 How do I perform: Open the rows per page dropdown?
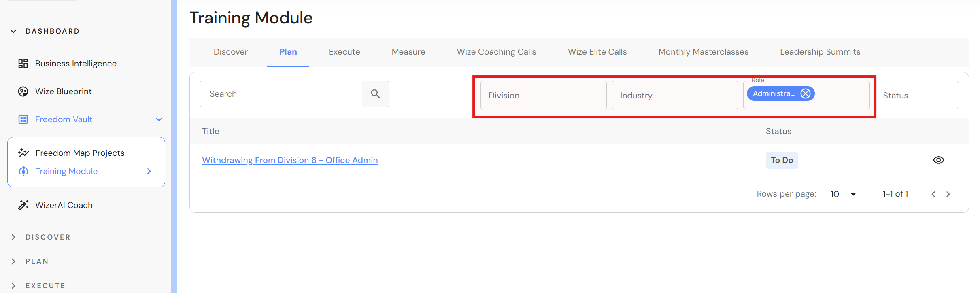843,194
